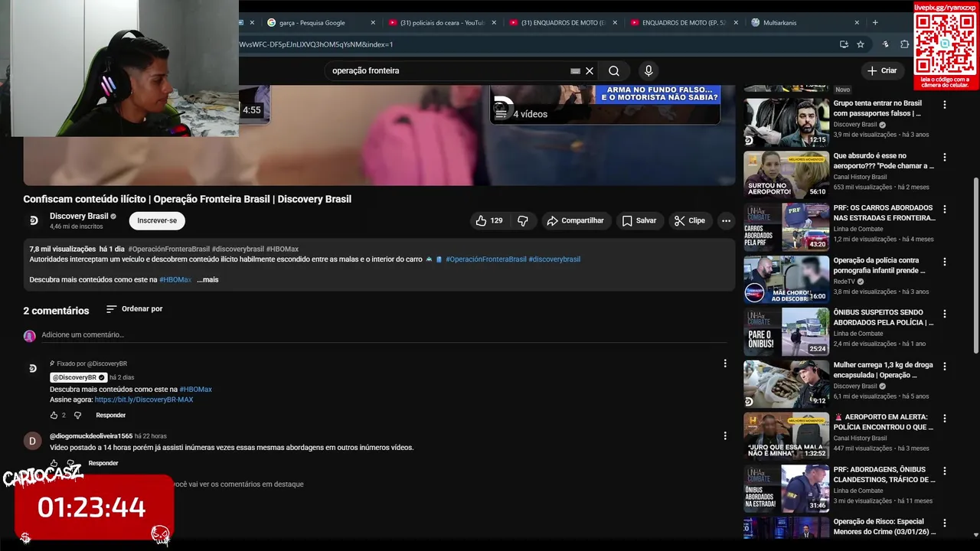
Task: Reply to the pinned DiscoveryBR comment
Action: tap(110, 416)
